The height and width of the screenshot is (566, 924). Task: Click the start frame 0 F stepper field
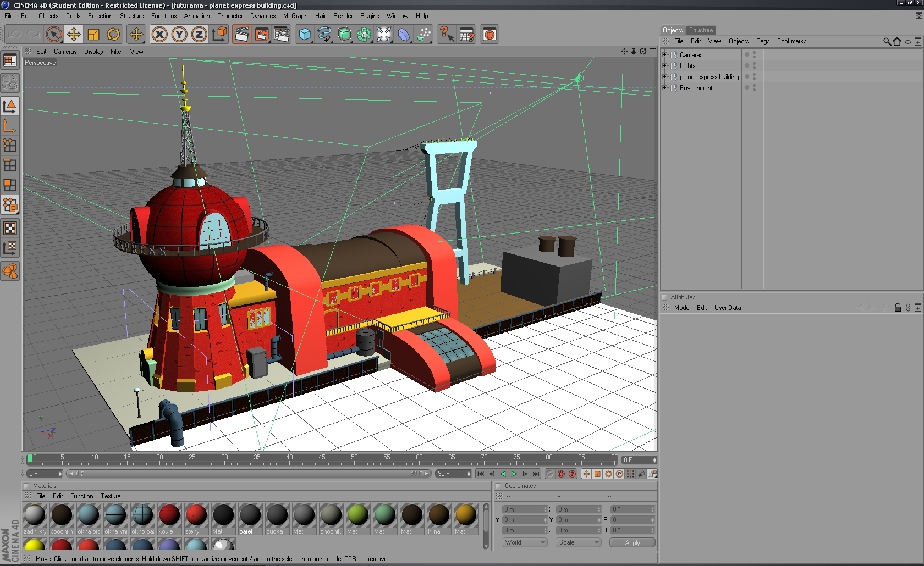click(x=45, y=474)
